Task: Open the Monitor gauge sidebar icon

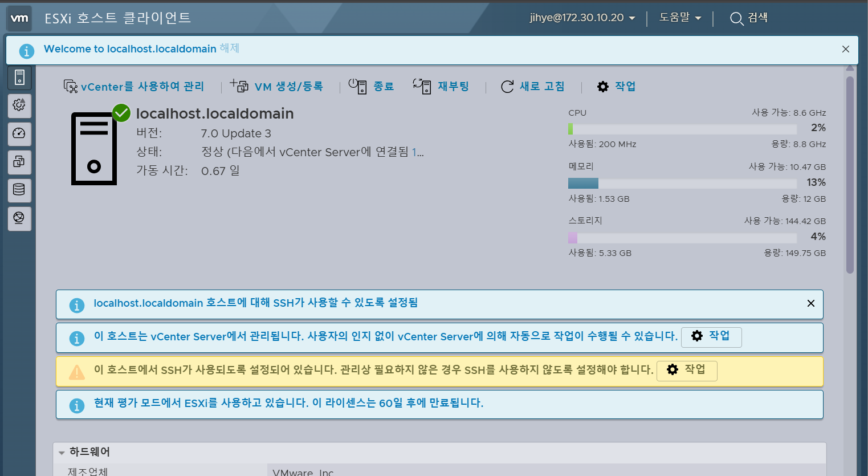Action: pos(19,133)
